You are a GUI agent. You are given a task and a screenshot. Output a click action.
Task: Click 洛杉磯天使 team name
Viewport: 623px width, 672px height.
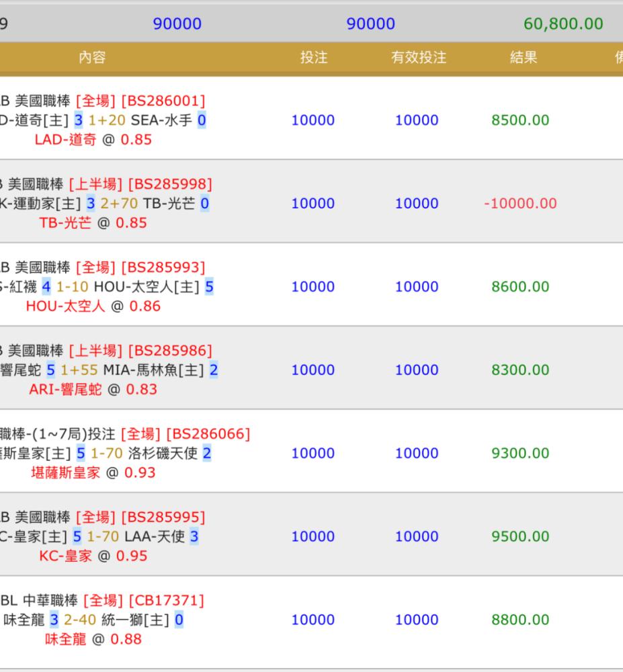pos(163,454)
